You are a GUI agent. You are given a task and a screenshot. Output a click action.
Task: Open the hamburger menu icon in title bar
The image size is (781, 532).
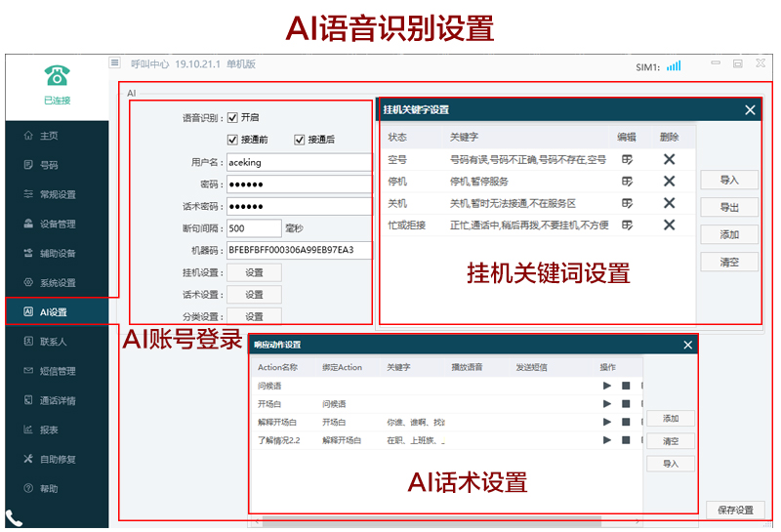click(115, 63)
